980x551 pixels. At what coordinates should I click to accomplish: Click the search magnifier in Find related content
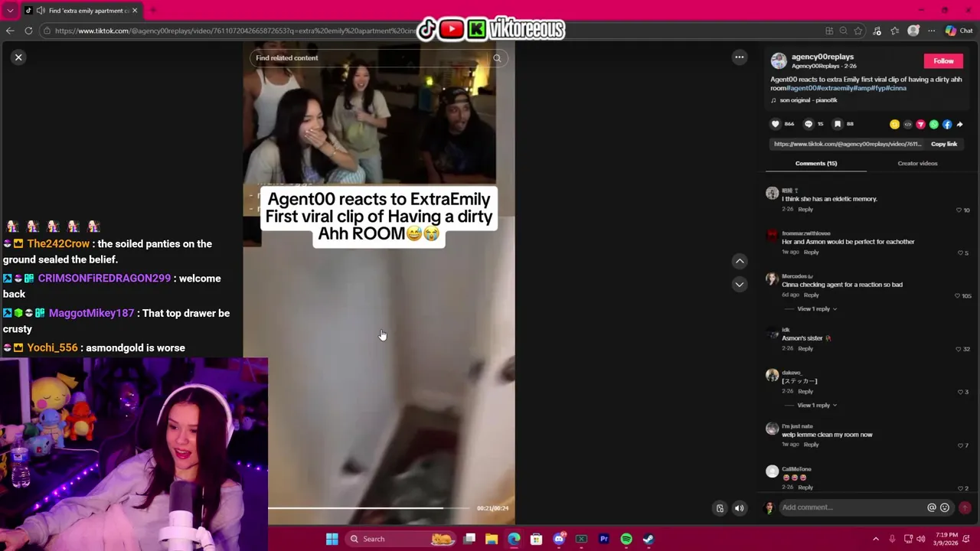click(x=497, y=58)
